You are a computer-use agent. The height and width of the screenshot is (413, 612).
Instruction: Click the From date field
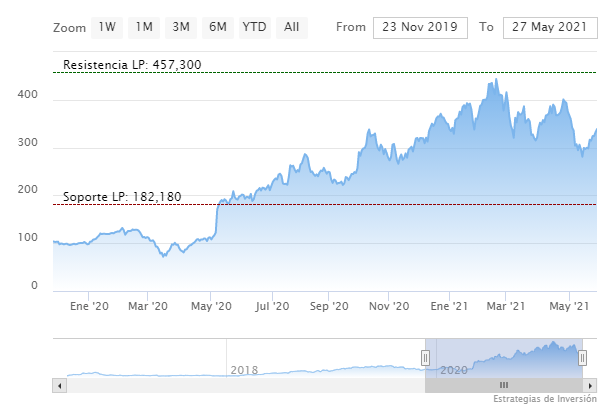click(420, 27)
